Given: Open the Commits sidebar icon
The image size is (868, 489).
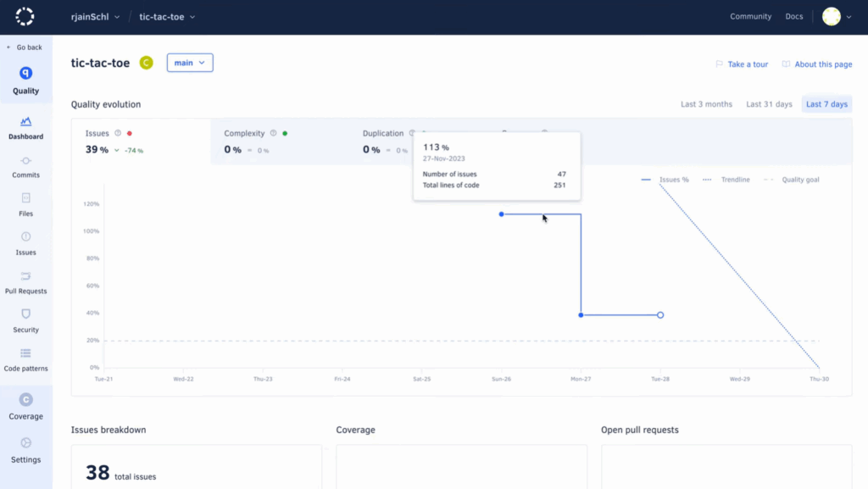Looking at the screenshot, I should tap(25, 161).
